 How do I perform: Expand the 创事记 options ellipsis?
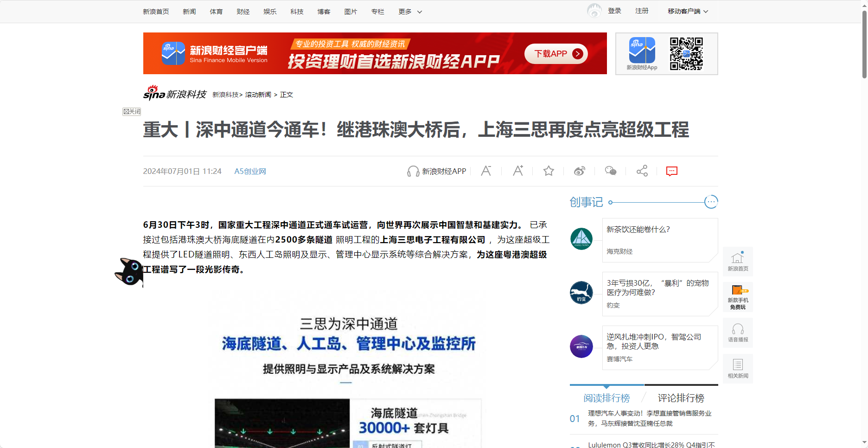(x=711, y=202)
